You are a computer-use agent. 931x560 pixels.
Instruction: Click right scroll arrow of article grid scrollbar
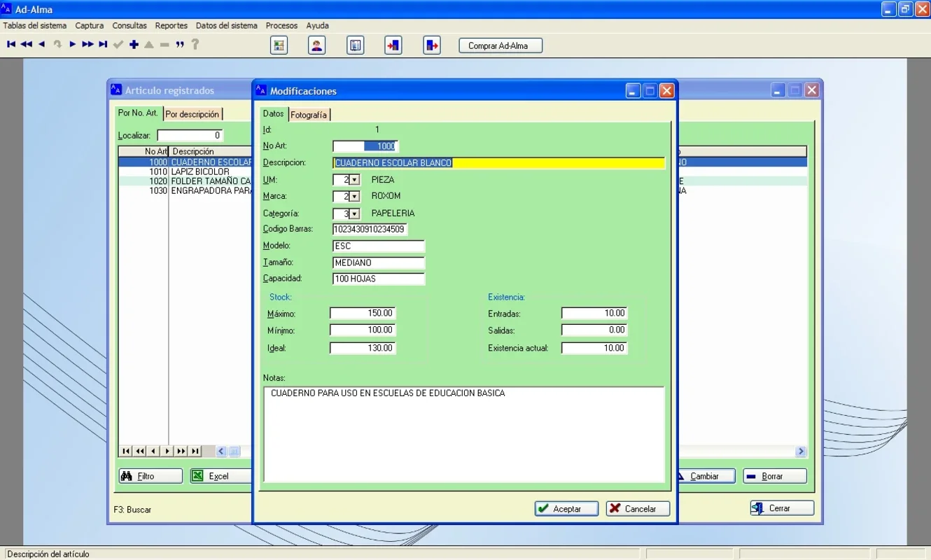click(x=801, y=451)
